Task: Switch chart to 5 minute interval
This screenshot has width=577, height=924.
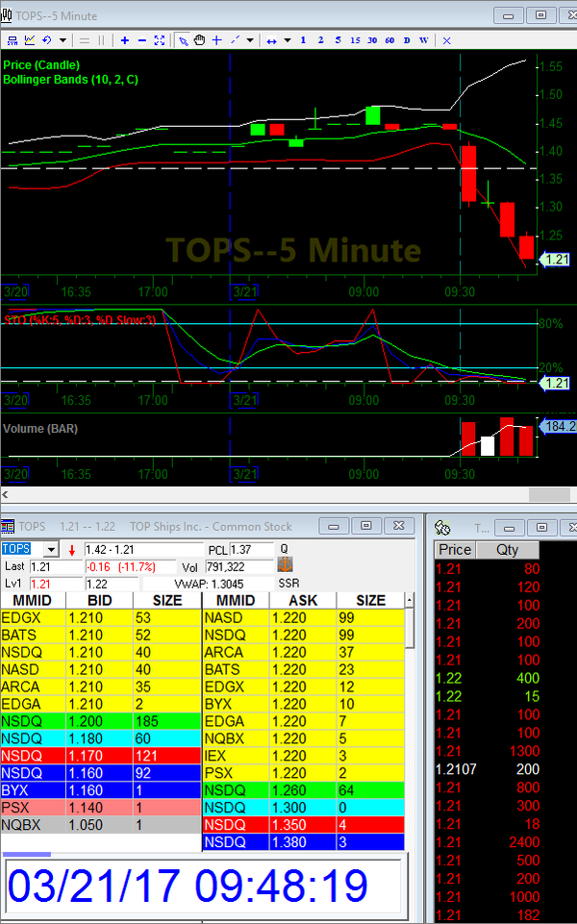Action: [338, 40]
